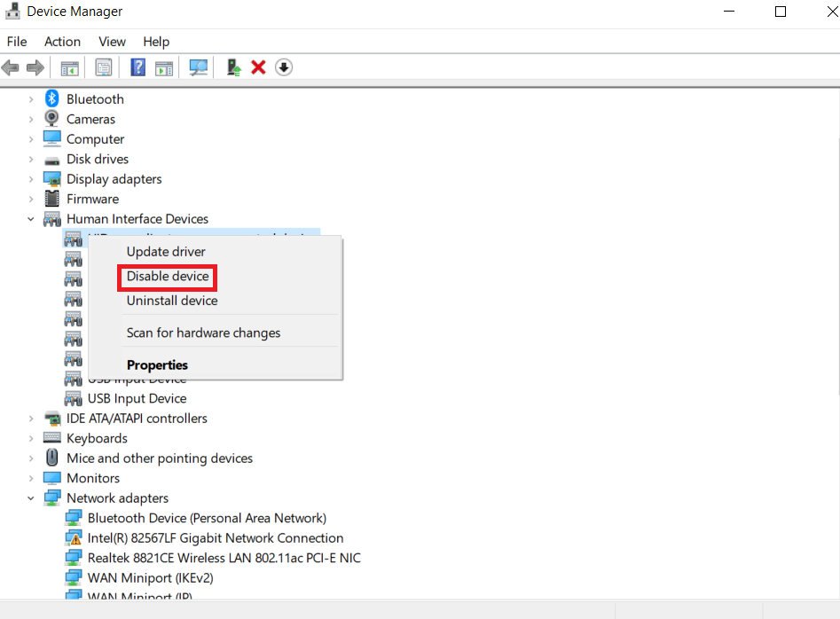Open the View menu

click(112, 42)
